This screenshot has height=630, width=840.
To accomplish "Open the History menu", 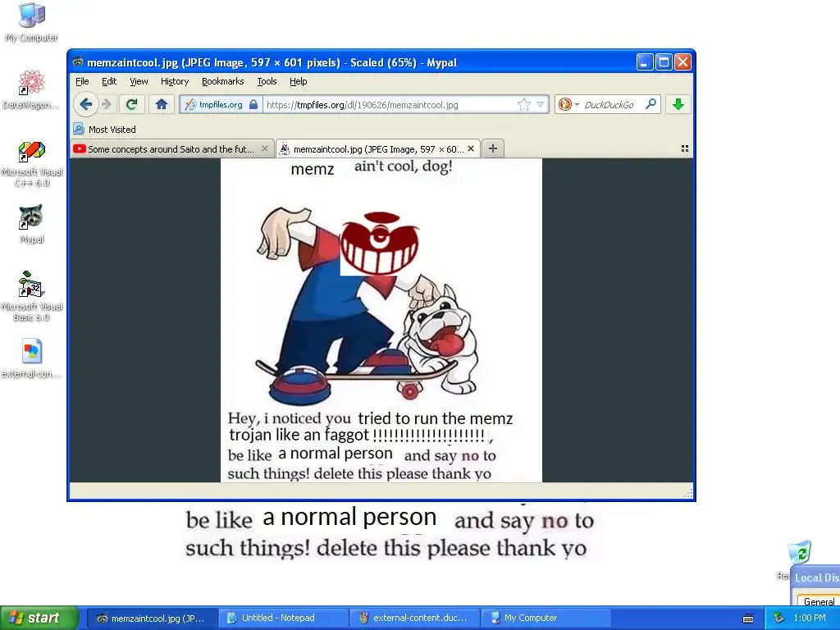I will (175, 81).
